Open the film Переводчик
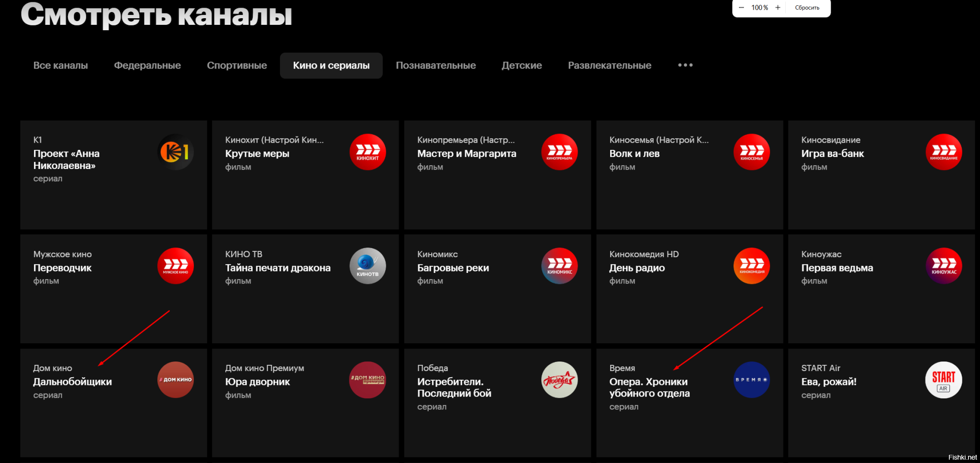This screenshot has height=463, width=980. click(62, 268)
